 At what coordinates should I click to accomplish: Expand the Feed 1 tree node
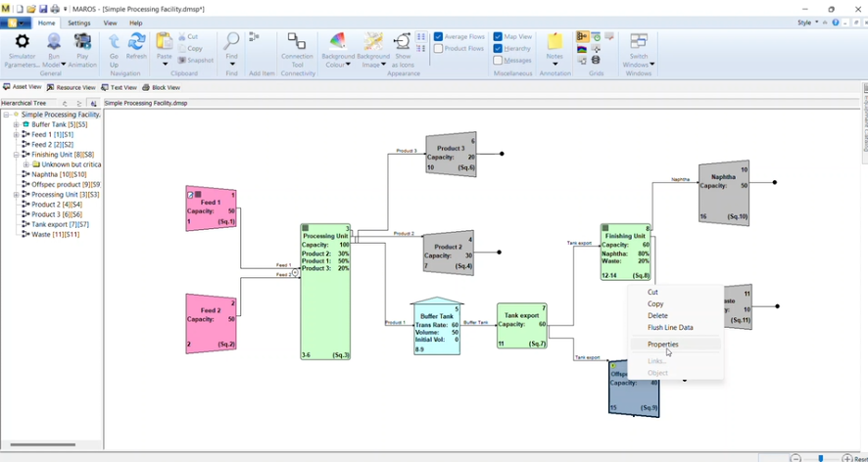(x=17, y=134)
